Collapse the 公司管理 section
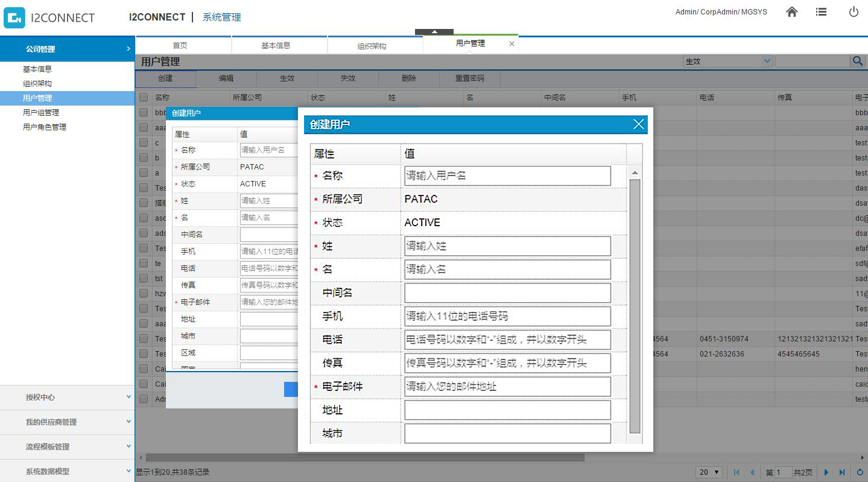Image resolution: width=868 pixels, height=482 pixels. 67,49
